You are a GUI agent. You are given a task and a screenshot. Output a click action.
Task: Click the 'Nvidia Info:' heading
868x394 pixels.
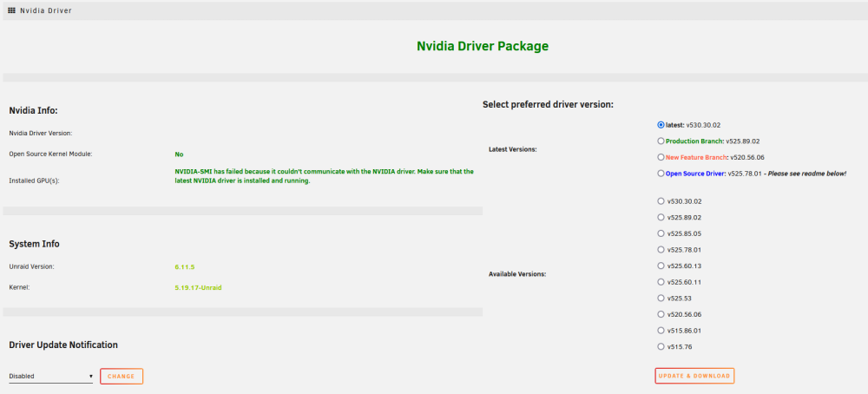pos(33,111)
